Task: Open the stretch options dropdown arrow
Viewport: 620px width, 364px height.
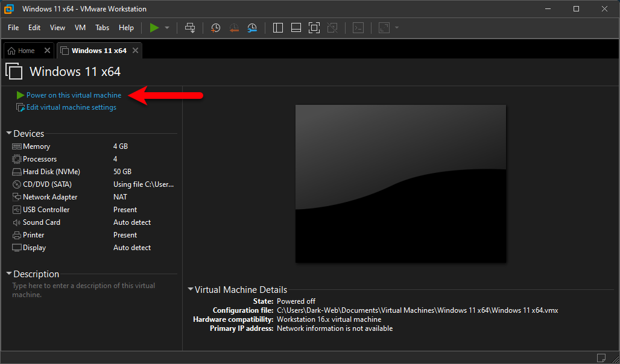Action: click(x=397, y=28)
